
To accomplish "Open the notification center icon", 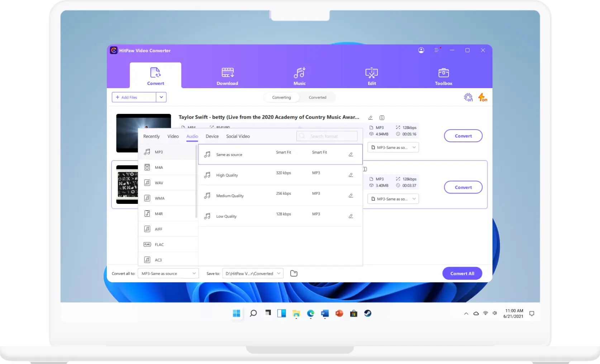I will 532,313.
